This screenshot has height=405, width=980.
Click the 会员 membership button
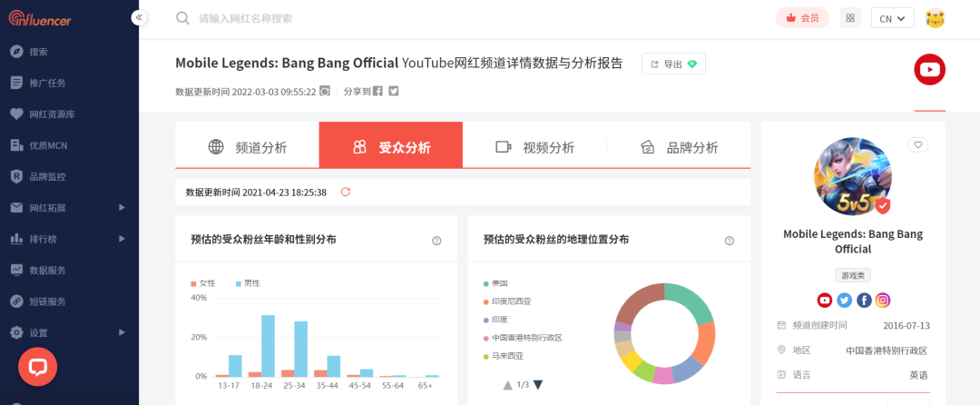pyautogui.click(x=802, y=18)
